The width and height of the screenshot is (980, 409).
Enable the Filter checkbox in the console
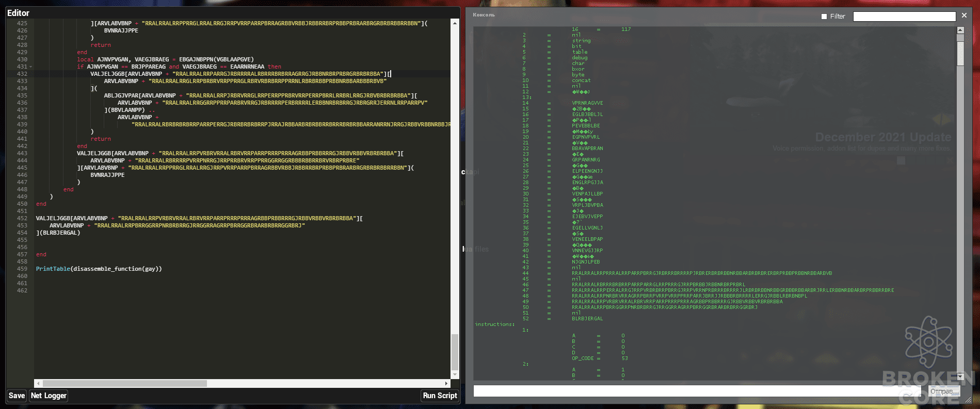tap(824, 17)
